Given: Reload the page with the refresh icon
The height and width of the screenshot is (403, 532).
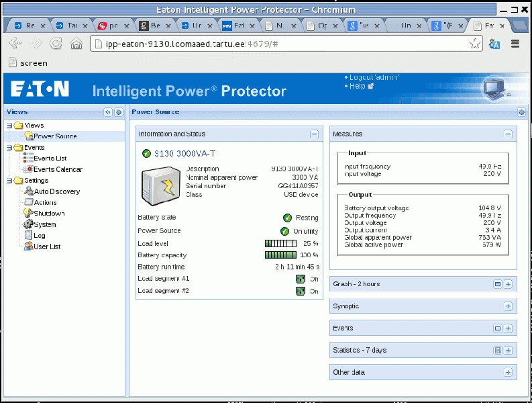Looking at the screenshot, I should click(56, 44).
